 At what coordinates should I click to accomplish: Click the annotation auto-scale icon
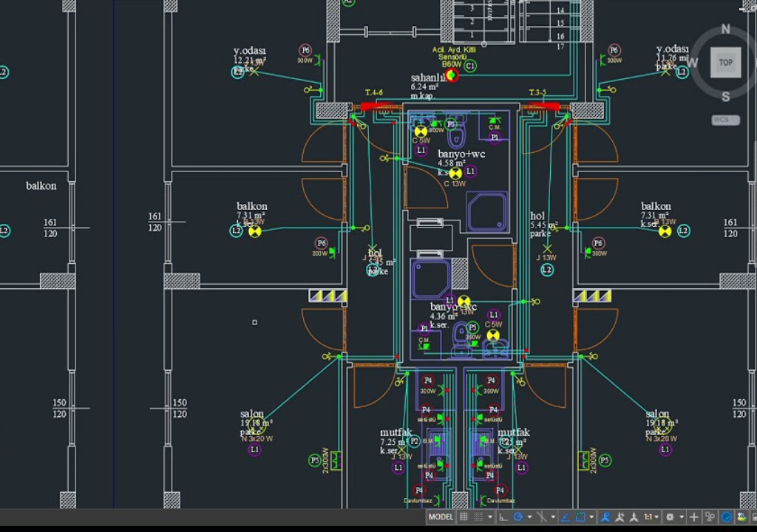(619, 517)
